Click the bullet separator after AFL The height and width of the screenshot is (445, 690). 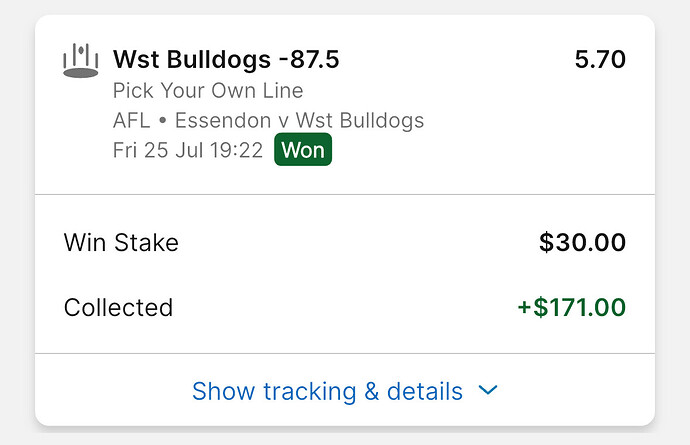coord(163,121)
